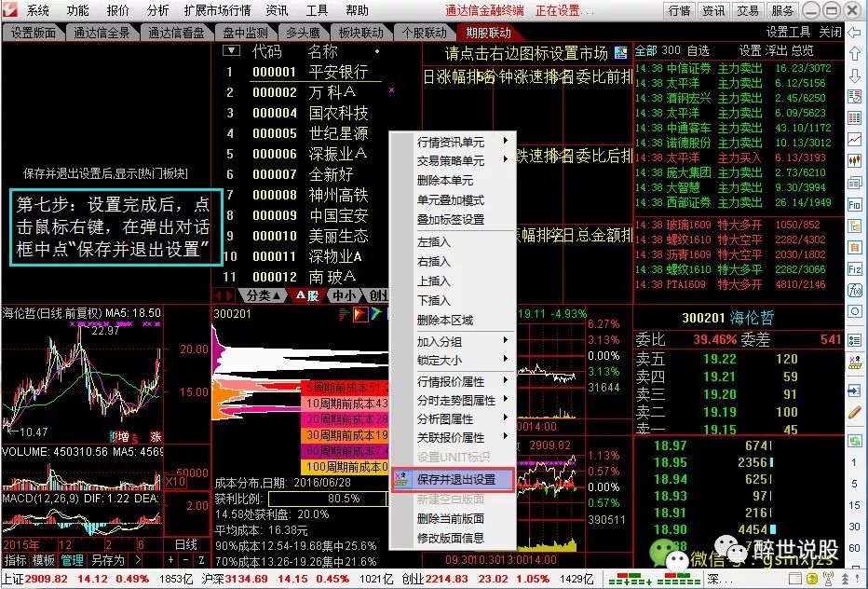This screenshot has height=589, width=868.
Task: Open the bulleted list icon in sidebar
Action: [x=854, y=339]
